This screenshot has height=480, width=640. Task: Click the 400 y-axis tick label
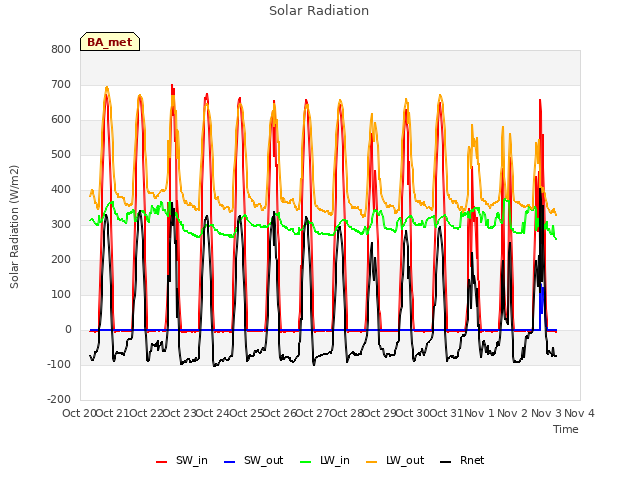coord(61,189)
